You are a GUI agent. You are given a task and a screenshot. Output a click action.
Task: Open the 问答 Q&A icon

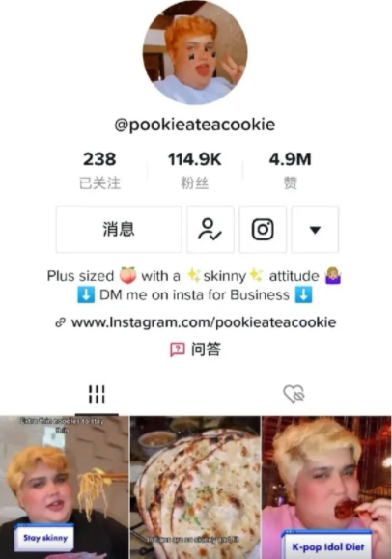(178, 349)
